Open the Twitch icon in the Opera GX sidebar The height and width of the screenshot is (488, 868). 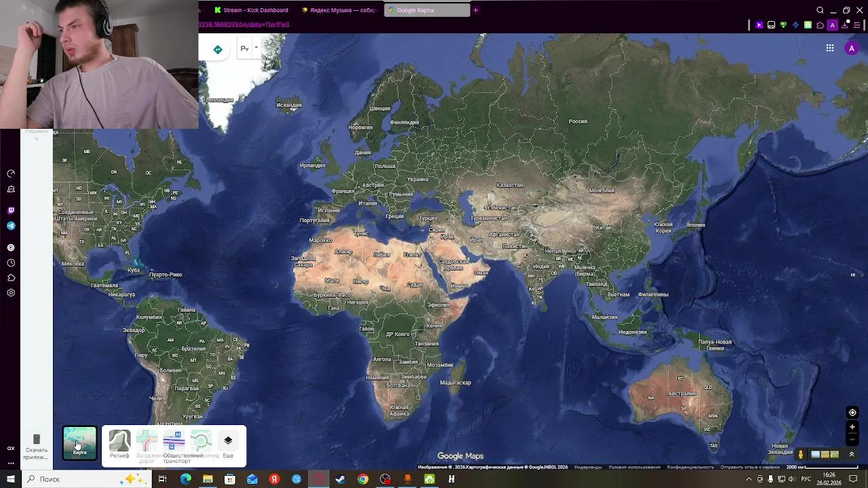11,211
